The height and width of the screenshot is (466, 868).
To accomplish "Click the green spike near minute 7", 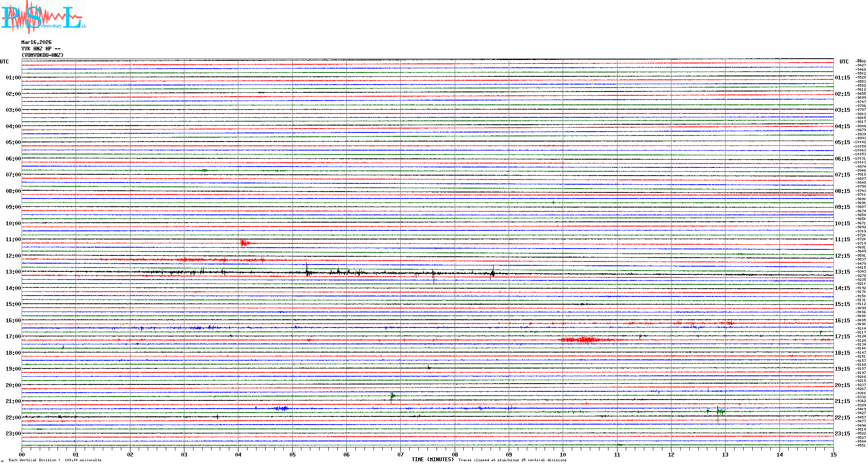I will tap(392, 396).
